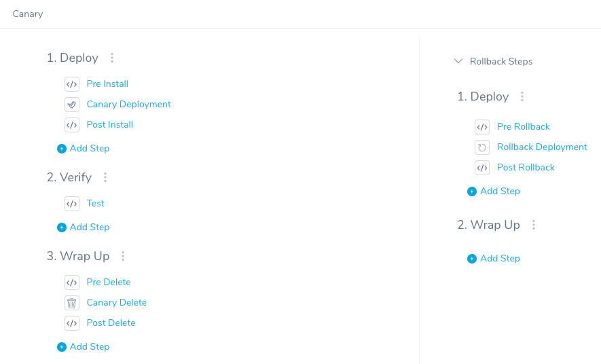
Task: Open the options menu beside 3. Wrap Up
Action: click(x=123, y=256)
